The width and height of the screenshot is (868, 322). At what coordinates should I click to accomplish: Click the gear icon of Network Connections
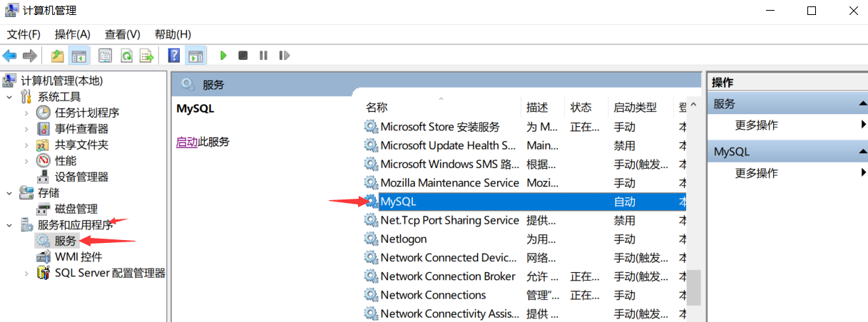[x=371, y=295]
